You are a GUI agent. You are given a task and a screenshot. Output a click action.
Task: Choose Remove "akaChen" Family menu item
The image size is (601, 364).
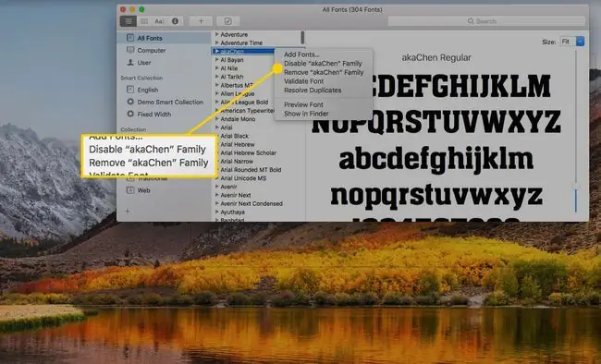coord(324,72)
